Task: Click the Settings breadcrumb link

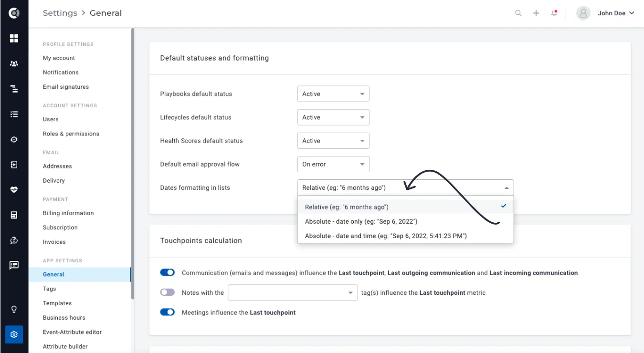Action: click(60, 13)
